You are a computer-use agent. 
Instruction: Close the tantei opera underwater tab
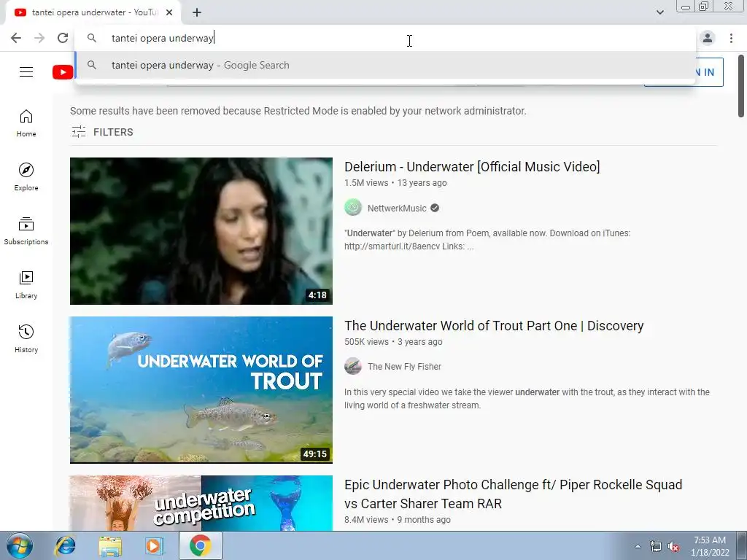[x=169, y=12]
